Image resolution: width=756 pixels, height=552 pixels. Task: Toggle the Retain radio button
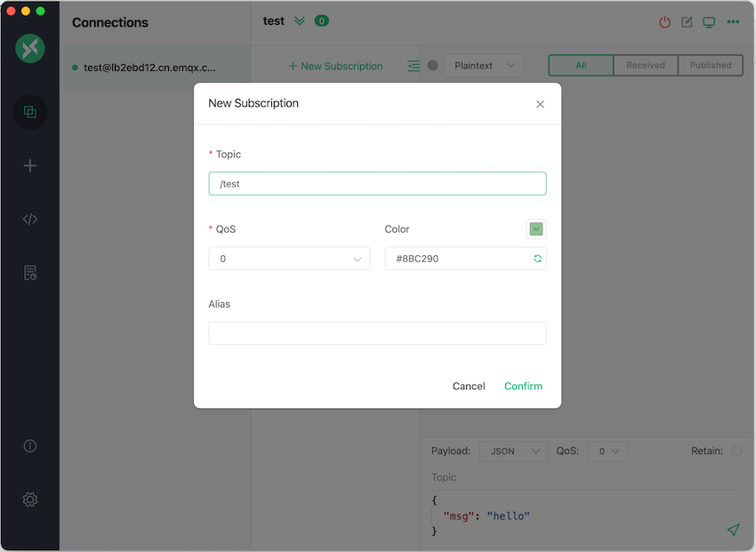tap(736, 452)
